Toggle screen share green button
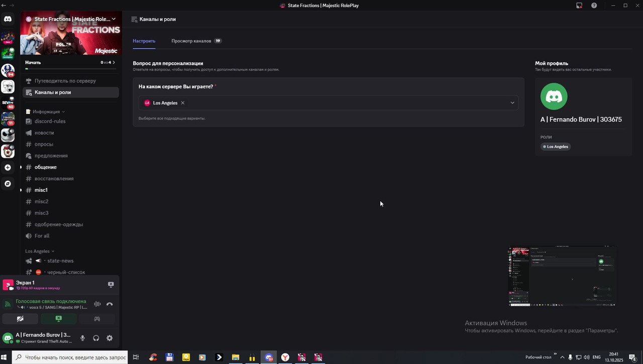The width and height of the screenshot is (643, 364). click(x=59, y=319)
